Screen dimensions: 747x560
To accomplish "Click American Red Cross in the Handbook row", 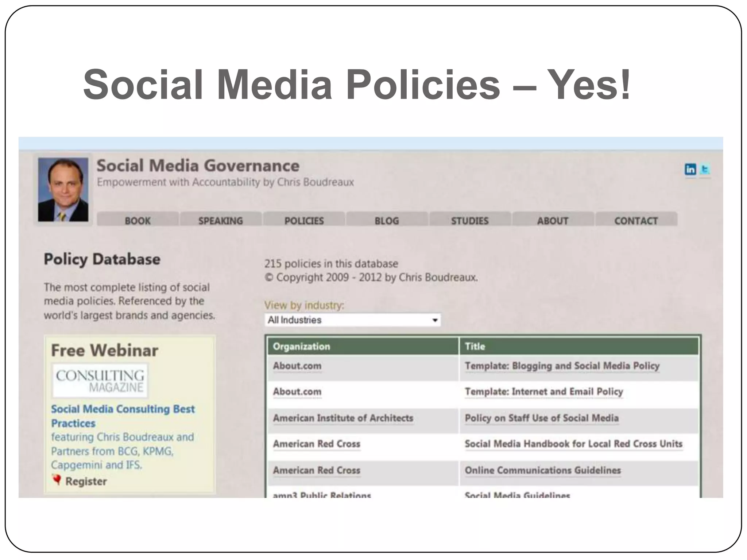I will click(x=317, y=444).
